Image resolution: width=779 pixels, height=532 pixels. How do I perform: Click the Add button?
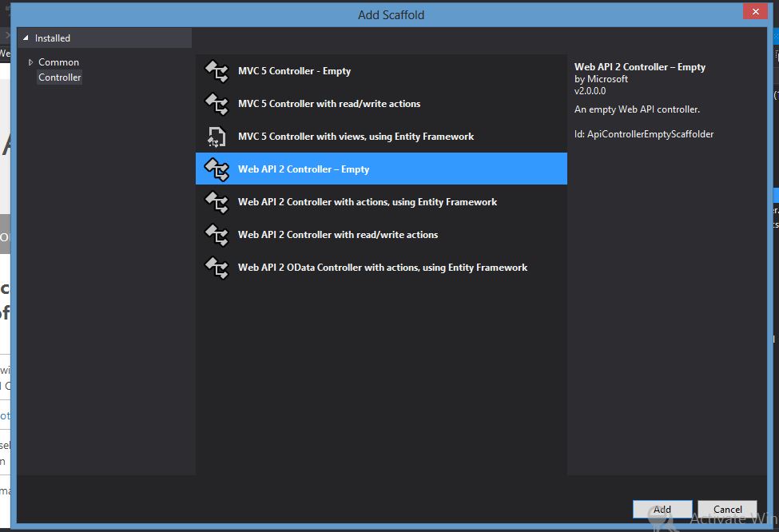(662, 509)
